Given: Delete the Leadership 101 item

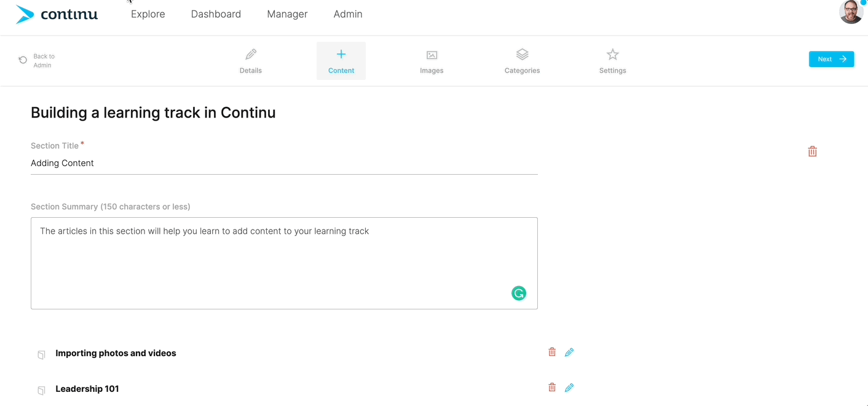Looking at the screenshot, I should 552,388.
